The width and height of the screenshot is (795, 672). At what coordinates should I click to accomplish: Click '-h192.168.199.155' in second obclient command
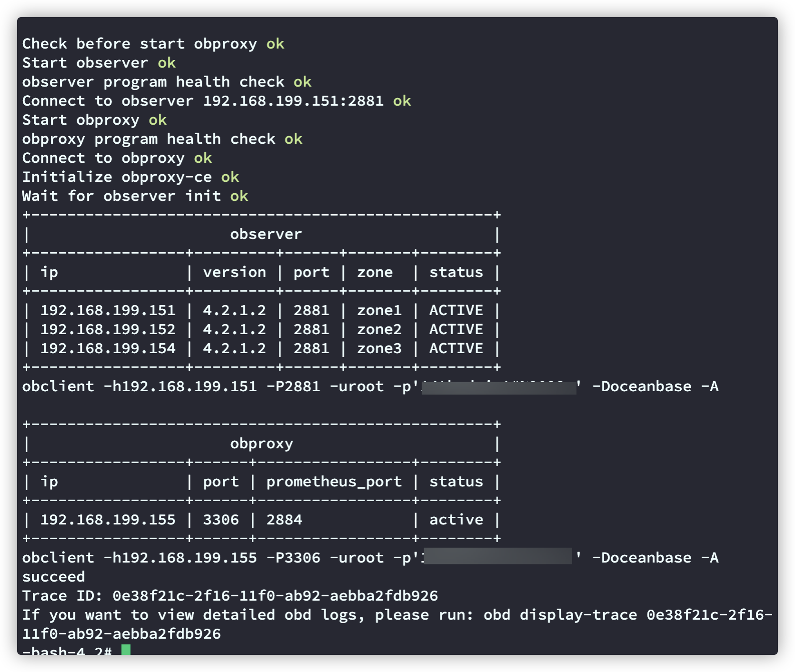[180, 558]
